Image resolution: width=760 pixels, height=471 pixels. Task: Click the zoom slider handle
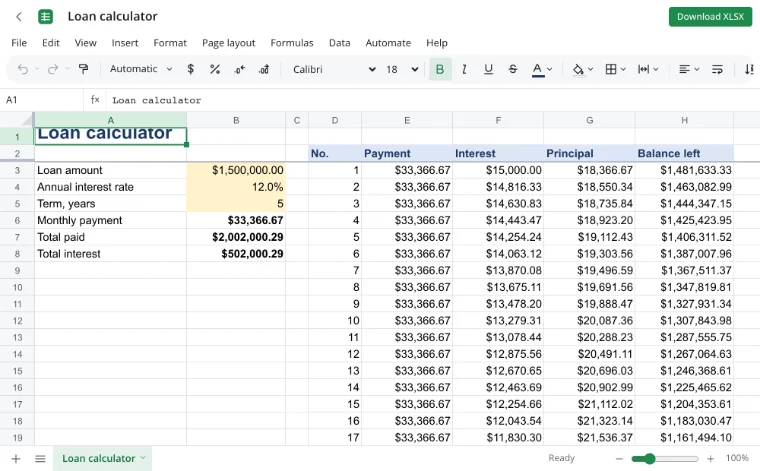click(649, 458)
